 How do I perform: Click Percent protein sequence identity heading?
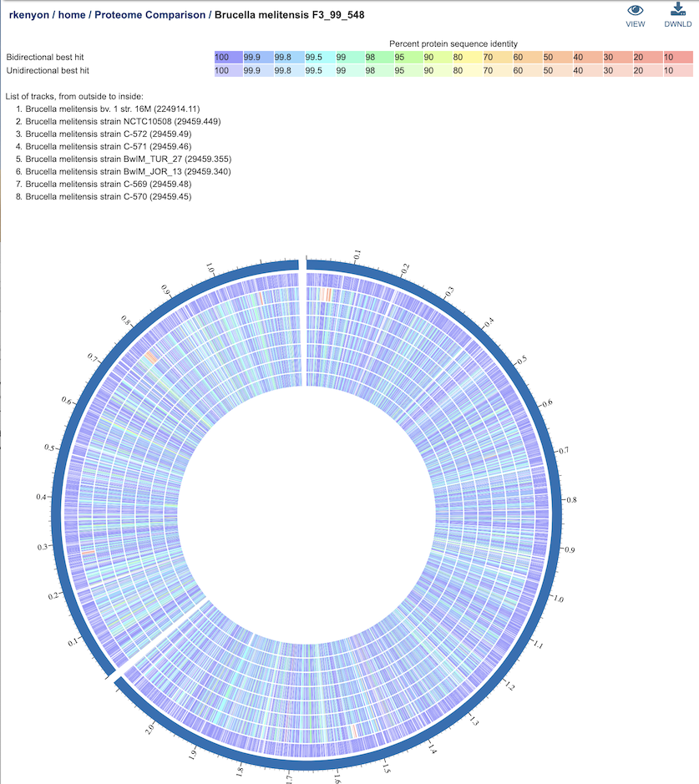coord(453,44)
